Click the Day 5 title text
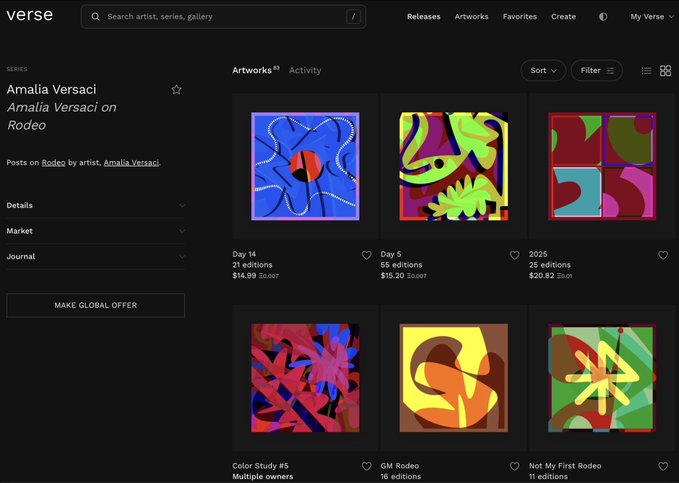The width and height of the screenshot is (679, 483). pos(391,254)
